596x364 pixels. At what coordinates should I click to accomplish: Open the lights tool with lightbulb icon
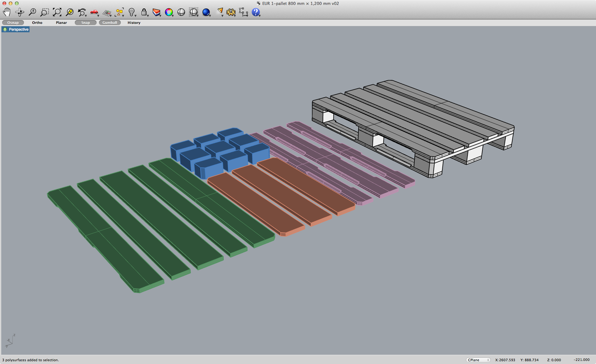click(132, 12)
